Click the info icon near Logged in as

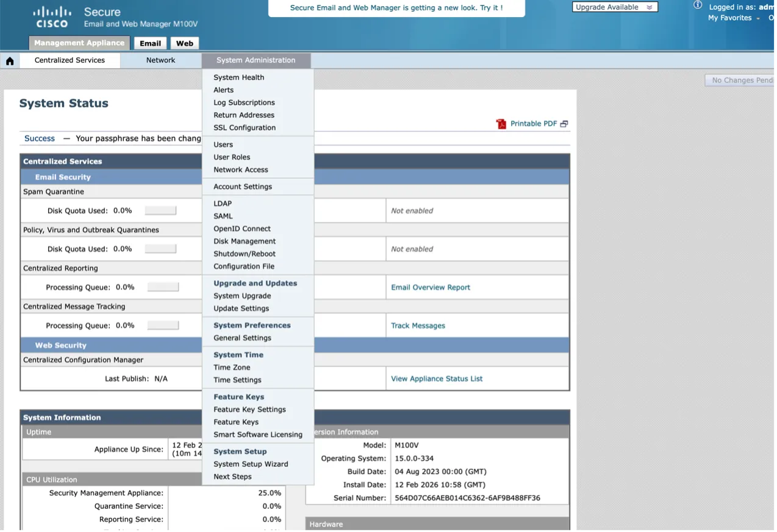pyautogui.click(x=698, y=5)
